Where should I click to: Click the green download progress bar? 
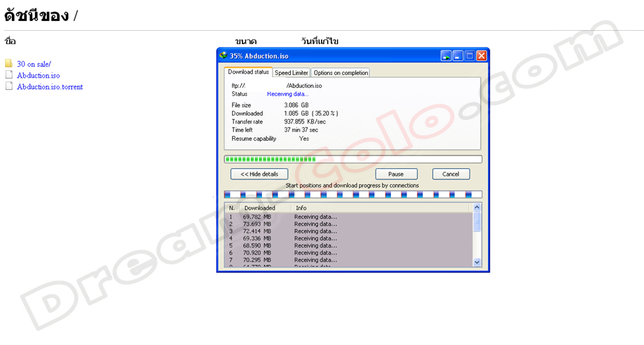[352, 159]
